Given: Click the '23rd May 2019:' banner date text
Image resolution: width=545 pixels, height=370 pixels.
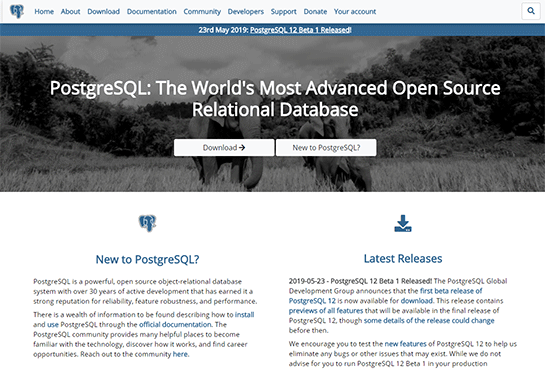Looking at the screenshot, I should click(223, 30).
